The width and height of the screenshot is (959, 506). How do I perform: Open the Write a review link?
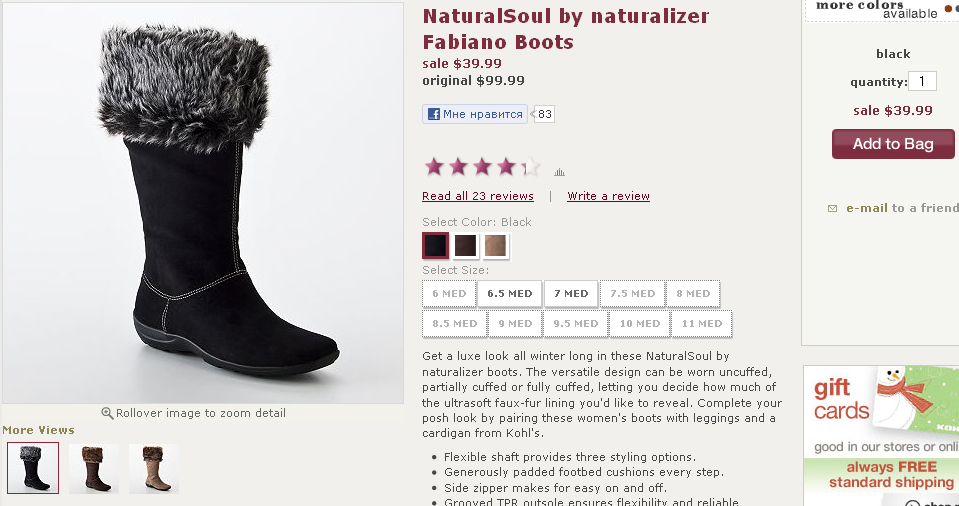coord(608,196)
